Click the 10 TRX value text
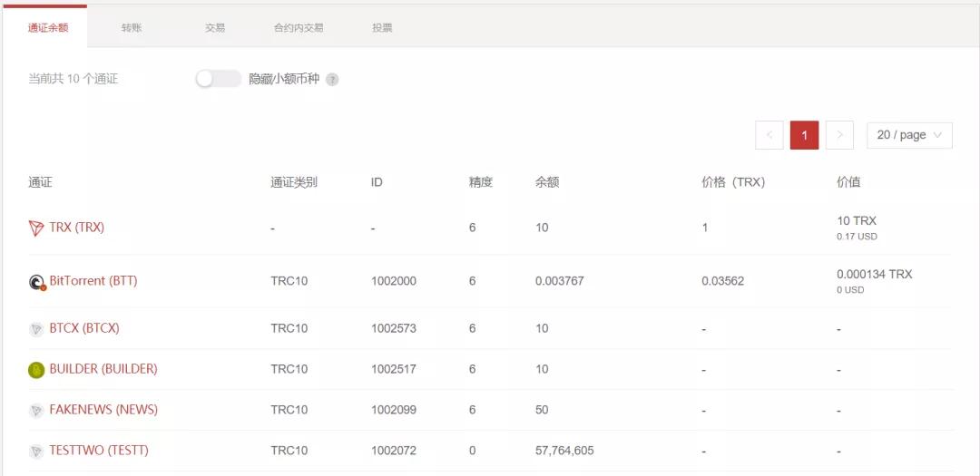 [x=857, y=220]
